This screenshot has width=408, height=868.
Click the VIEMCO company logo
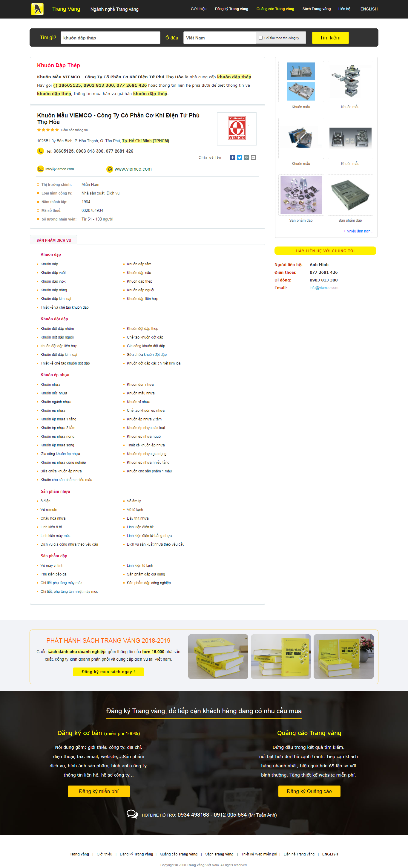(x=237, y=128)
